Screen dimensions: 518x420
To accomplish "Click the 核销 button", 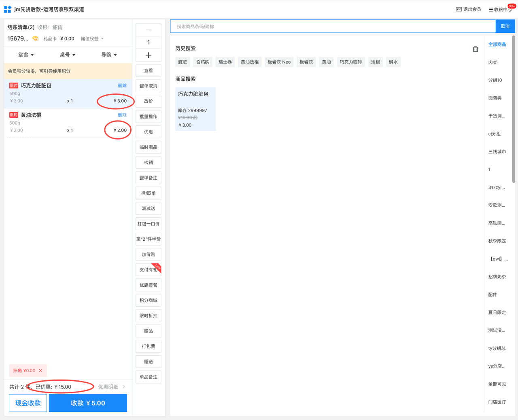I will [149, 163].
